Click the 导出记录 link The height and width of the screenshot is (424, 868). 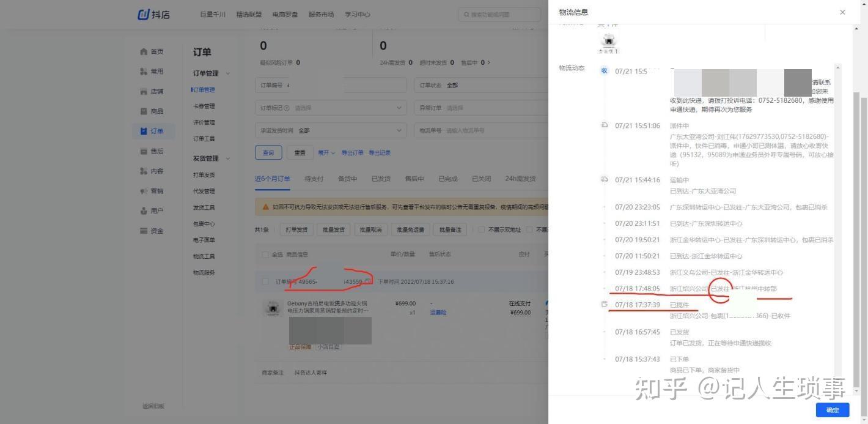(x=380, y=152)
